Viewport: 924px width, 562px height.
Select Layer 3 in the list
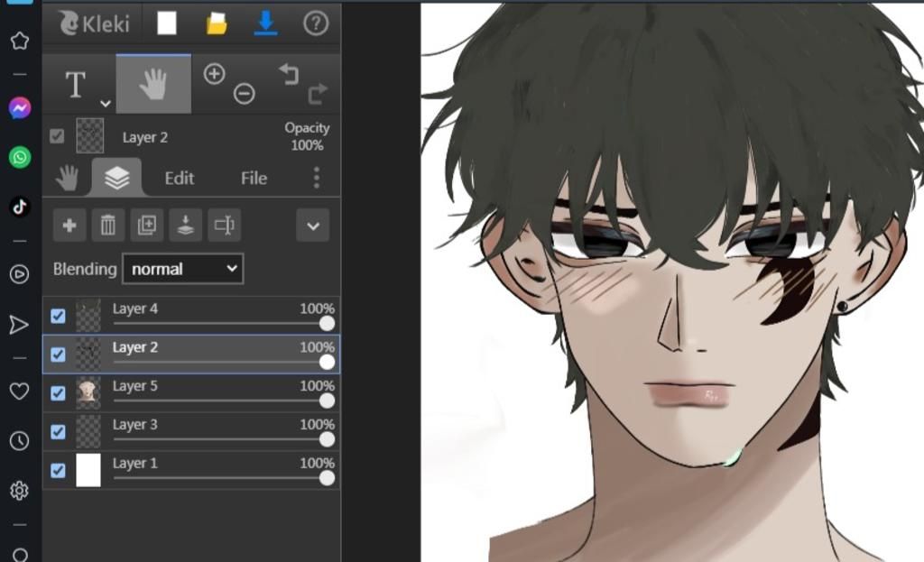[191, 431]
